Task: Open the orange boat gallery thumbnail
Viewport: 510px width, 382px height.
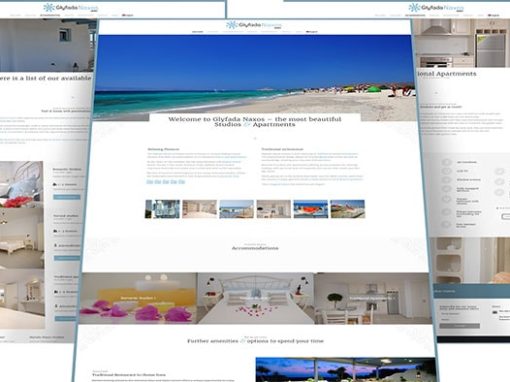Action: tap(311, 209)
